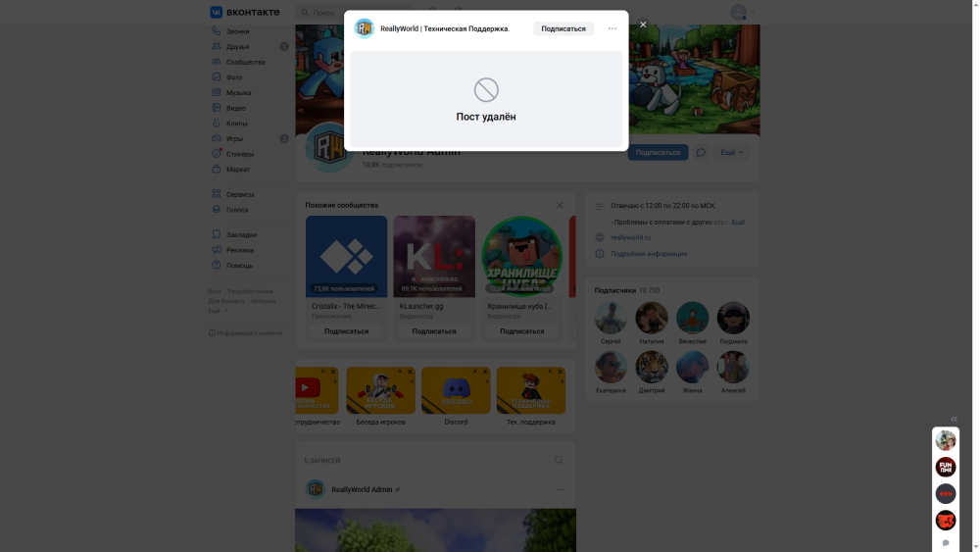Screen dimensions: 980x552
Task: Click the Клипы sidebar icon
Action: 217,124
